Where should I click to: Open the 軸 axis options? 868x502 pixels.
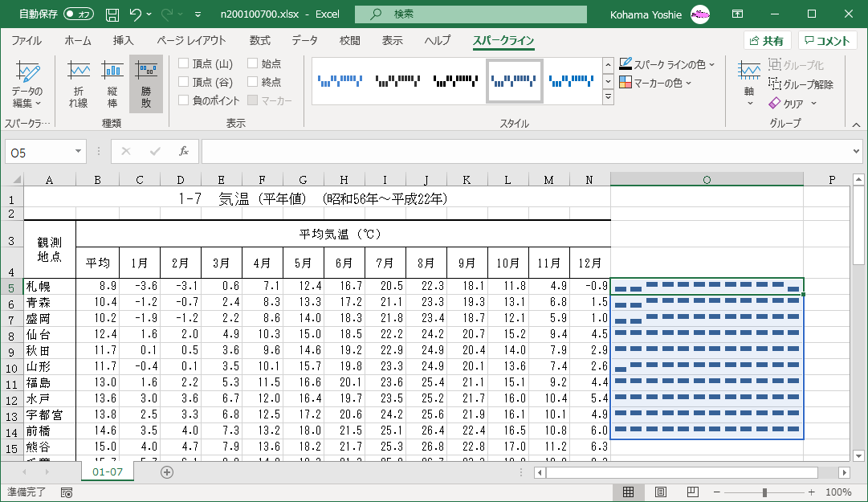[749, 84]
